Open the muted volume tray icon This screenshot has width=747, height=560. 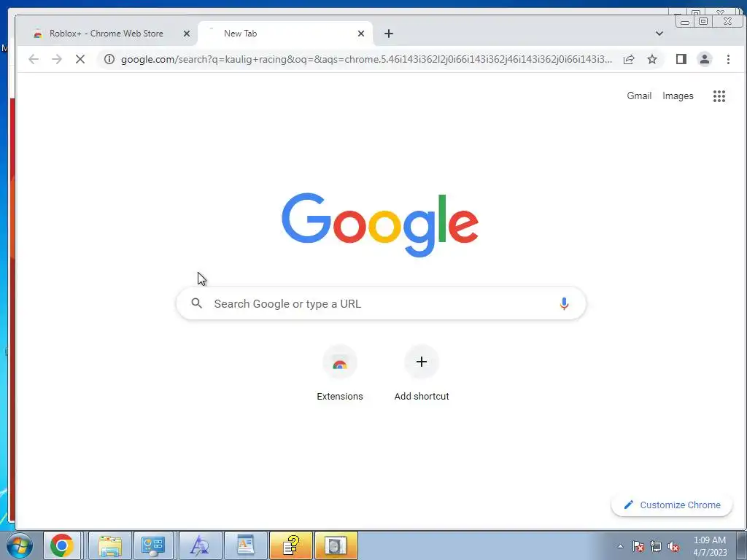[673, 546]
